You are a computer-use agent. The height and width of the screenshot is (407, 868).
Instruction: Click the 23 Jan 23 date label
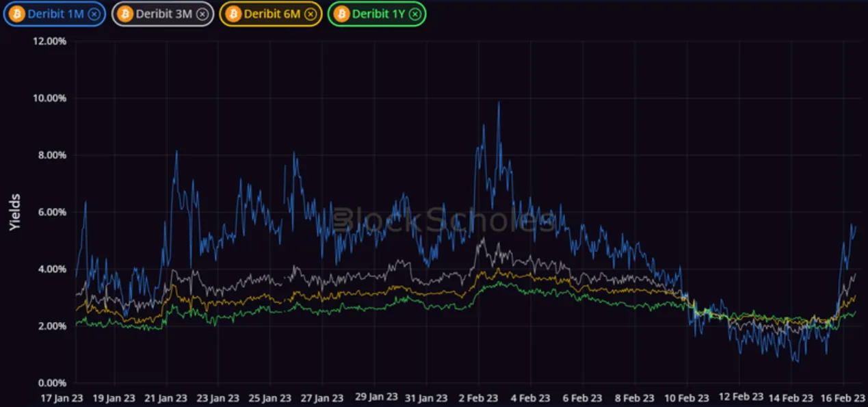(x=218, y=397)
